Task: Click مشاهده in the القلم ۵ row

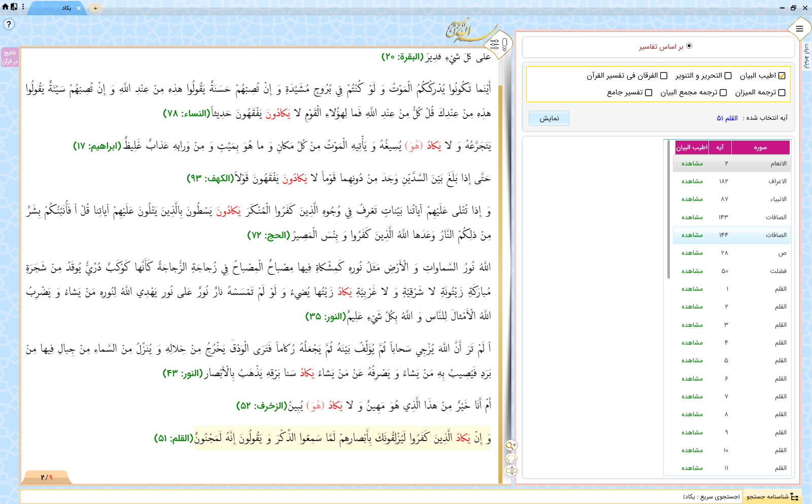Action: [692, 360]
